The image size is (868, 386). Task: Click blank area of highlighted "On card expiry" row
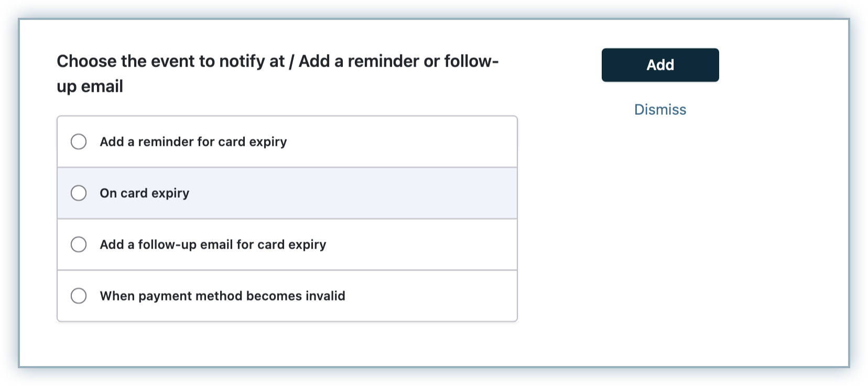pos(367,193)
